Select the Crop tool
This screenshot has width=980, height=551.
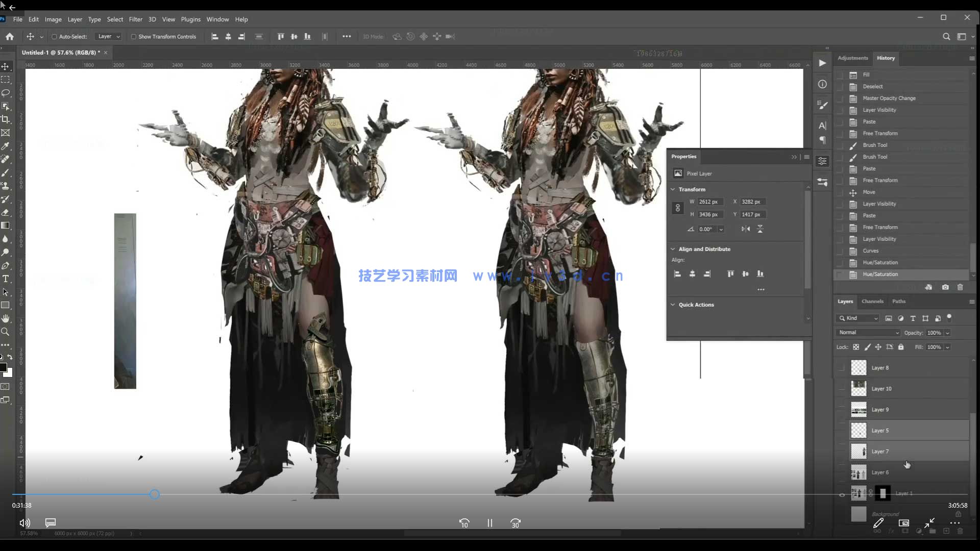(6, 119)
